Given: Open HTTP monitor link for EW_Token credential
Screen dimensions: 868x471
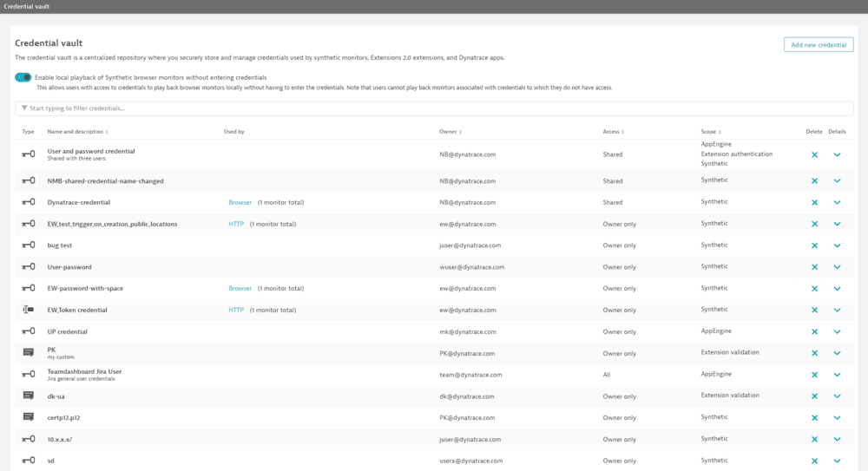Looking at the screenshot, I should click(x=236, y=310).
